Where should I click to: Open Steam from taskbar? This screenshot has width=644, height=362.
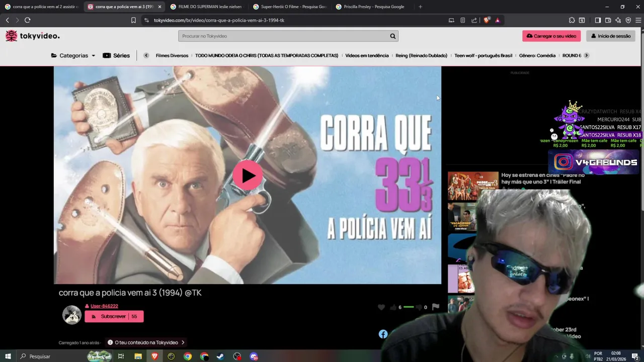220,356
